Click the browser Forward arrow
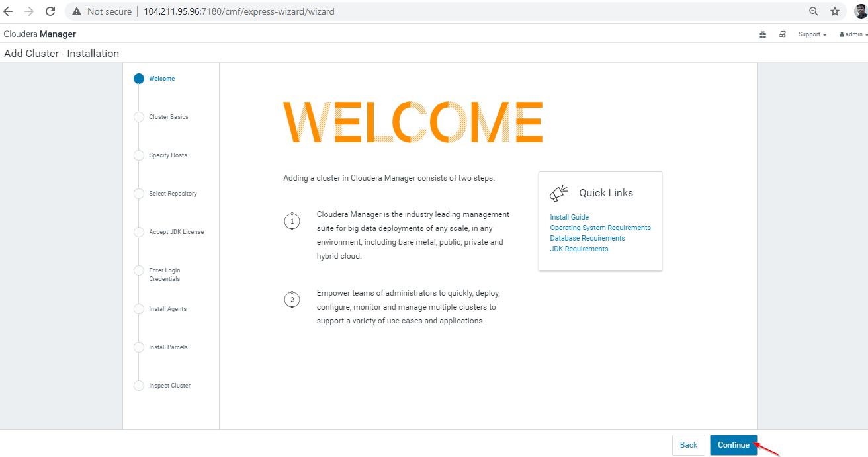 28,11
